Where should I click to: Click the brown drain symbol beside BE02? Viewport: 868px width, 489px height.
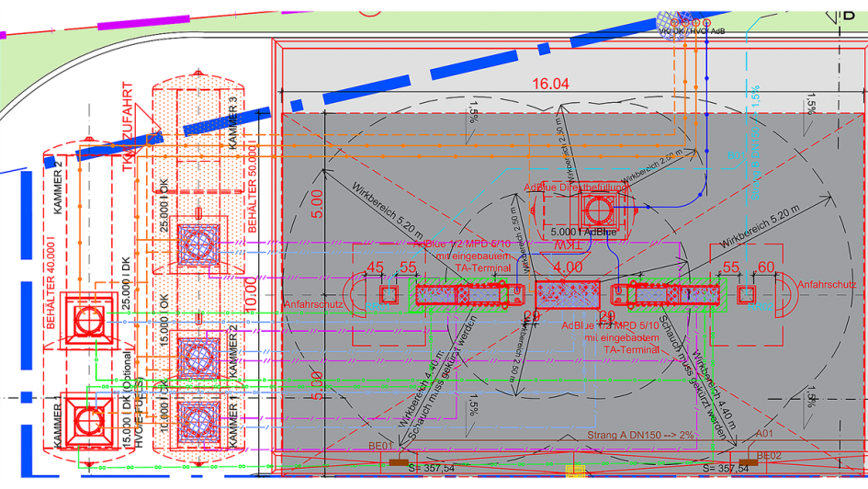pyautogui.click(x=749, y=461)
